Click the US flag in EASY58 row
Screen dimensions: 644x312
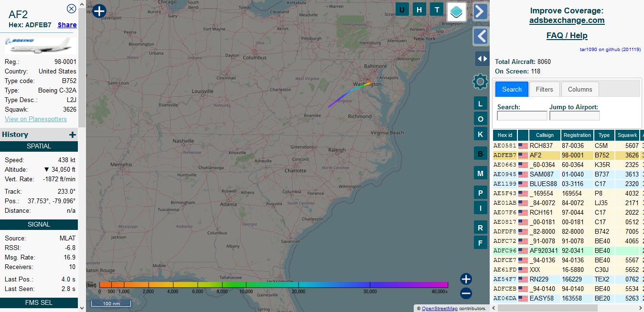tap(523, 299)
